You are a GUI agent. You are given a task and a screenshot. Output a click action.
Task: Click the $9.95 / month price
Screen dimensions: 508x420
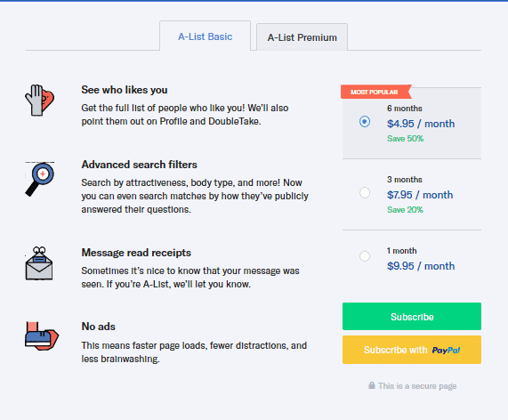421,266
